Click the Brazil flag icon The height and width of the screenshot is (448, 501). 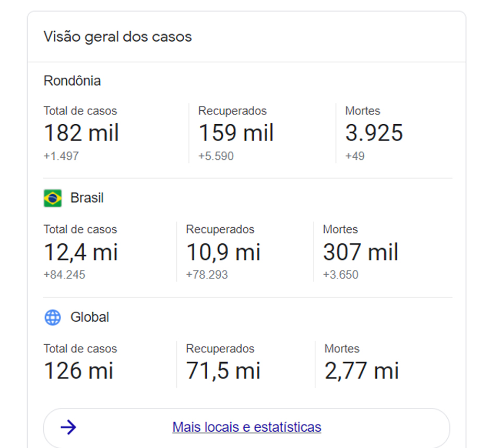pyautogui.click(x=53, y=198)
